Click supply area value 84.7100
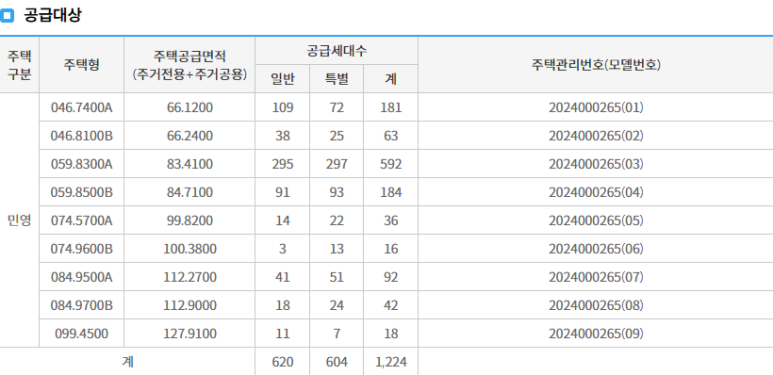 pyautogui.click(x=190, y=192)
